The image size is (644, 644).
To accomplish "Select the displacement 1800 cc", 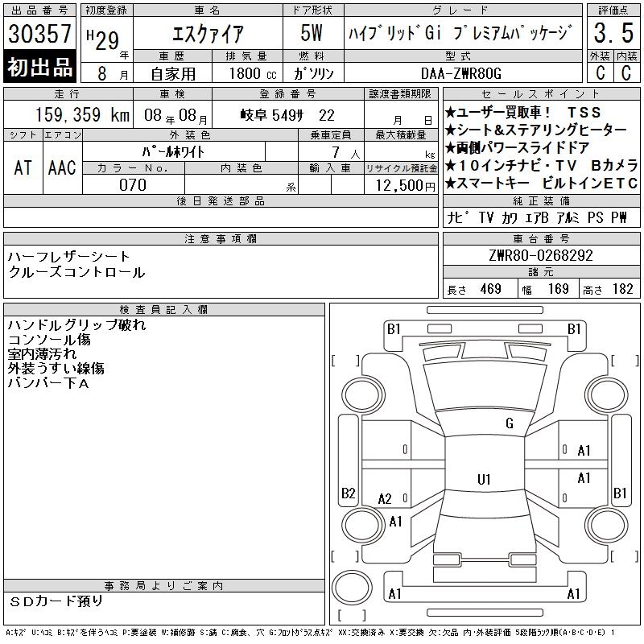I will pos(253,74).
